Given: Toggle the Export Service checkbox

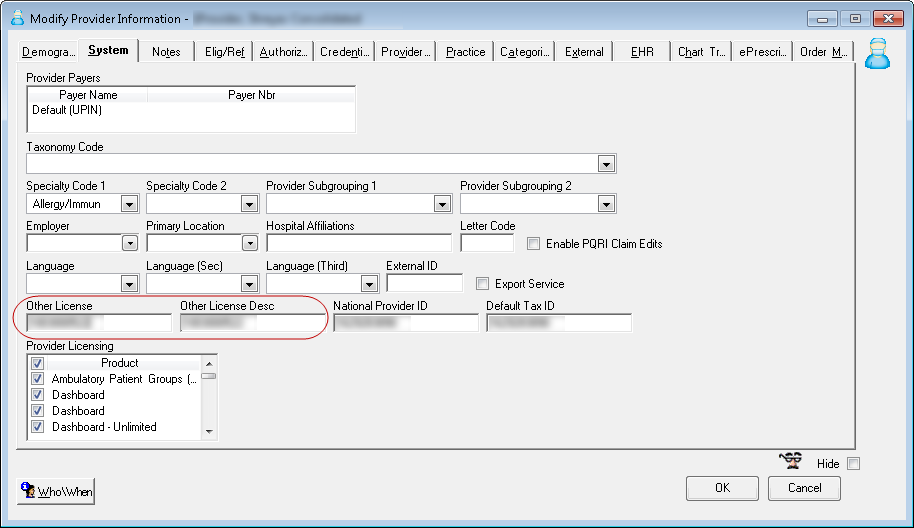Looking at the screenshot, I should point(482,284).
